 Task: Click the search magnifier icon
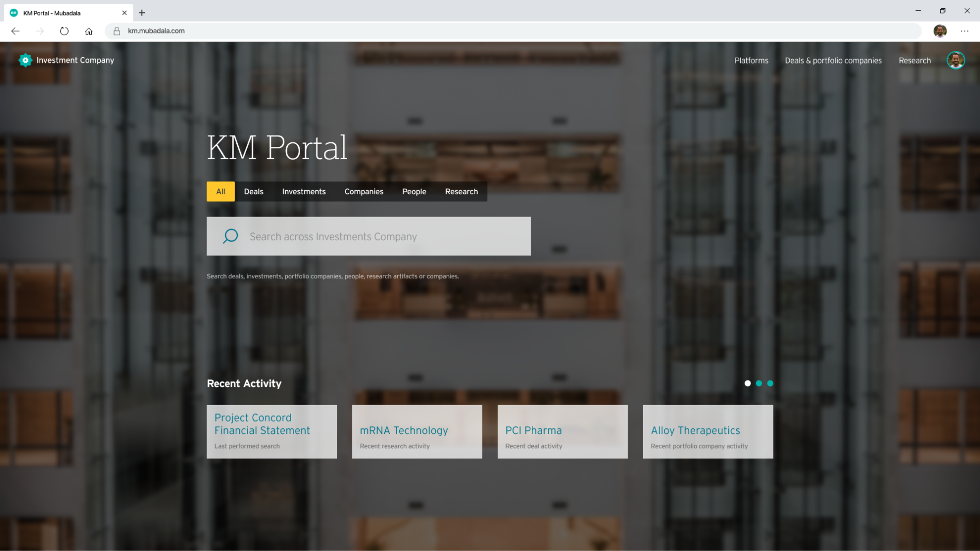pyautogui.click(x=230, y=236)
